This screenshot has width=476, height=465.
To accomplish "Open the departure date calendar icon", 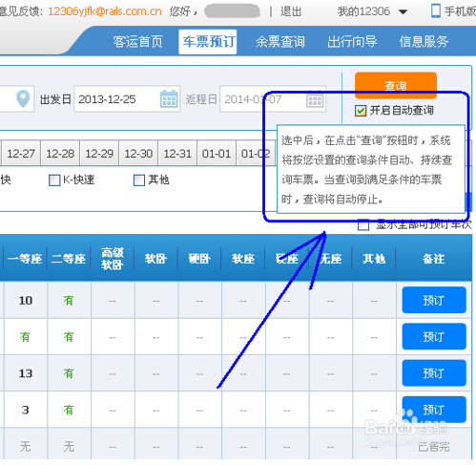I will 169,99.
